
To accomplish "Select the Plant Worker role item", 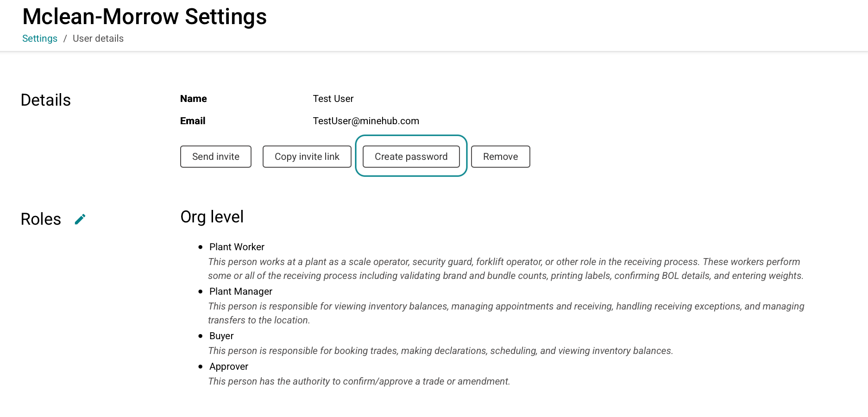I will 237,247.
